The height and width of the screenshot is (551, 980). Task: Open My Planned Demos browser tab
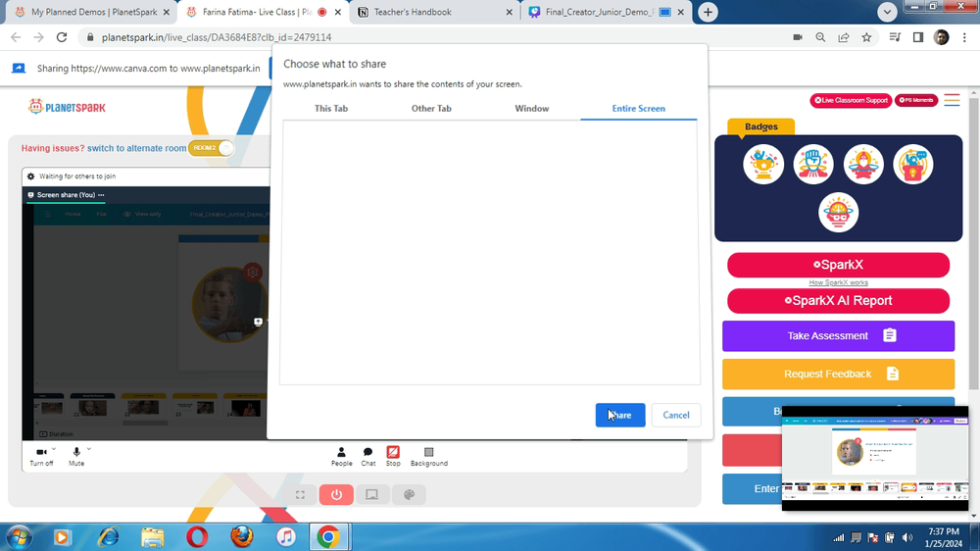click(94, 12)
